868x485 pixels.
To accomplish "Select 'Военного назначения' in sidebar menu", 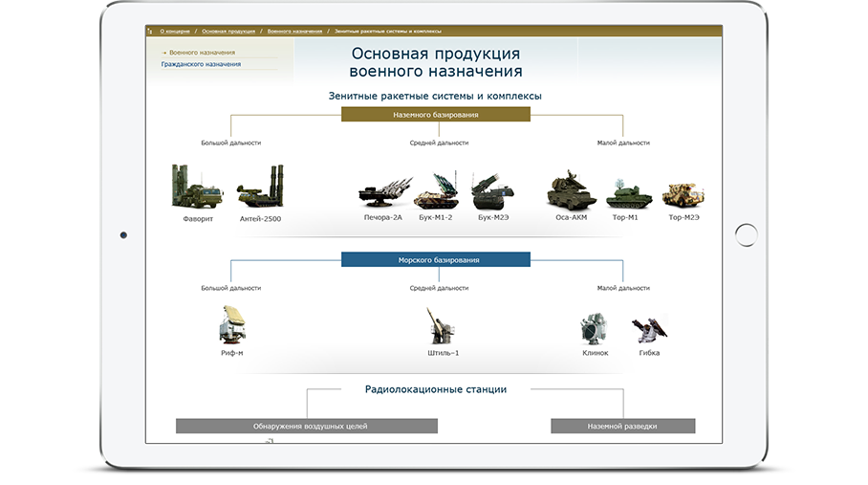I will point(202,53).
